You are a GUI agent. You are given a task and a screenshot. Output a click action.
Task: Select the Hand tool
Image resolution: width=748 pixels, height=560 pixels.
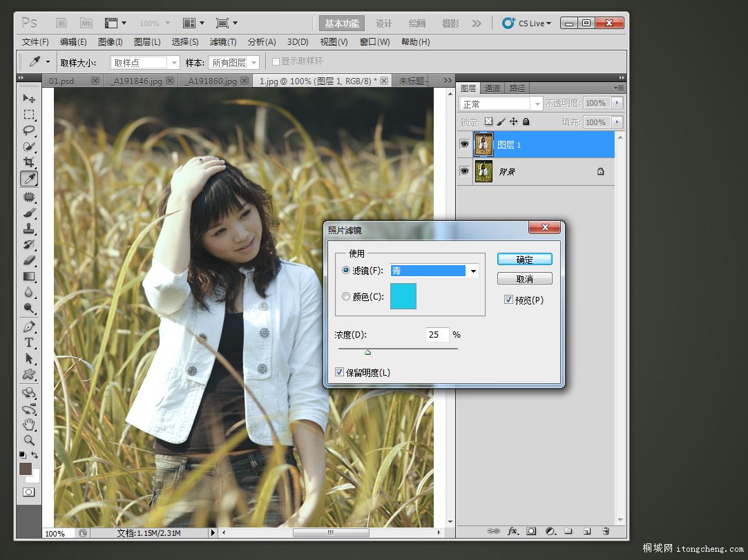pyautogui.click(x=29, y=424)
